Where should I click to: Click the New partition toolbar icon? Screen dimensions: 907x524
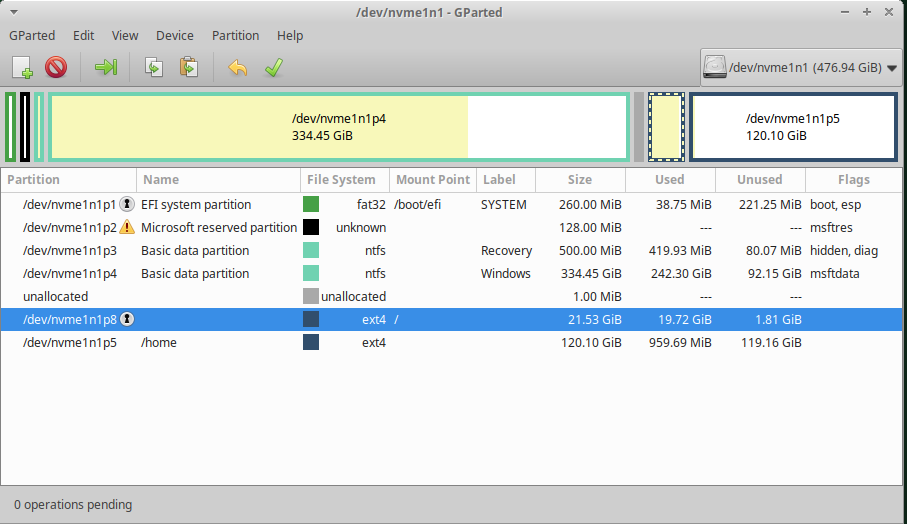(23, 67)
